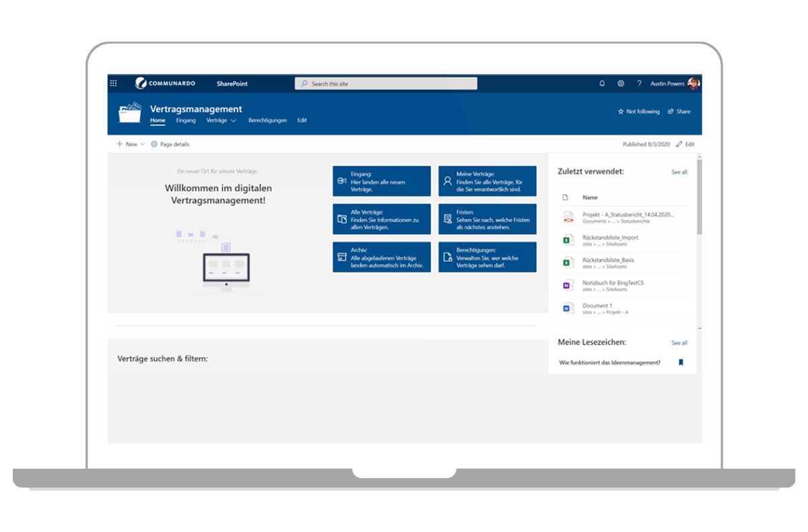Open file Projekt - A_Statusbericht_14.04.2020
Viewport: 808px width, 532px height.
tap(628, 214)
